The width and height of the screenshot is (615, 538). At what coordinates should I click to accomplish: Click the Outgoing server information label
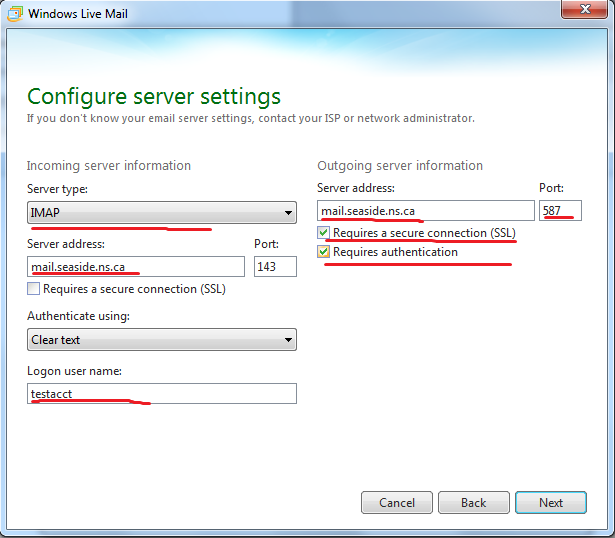coord(400,165)
